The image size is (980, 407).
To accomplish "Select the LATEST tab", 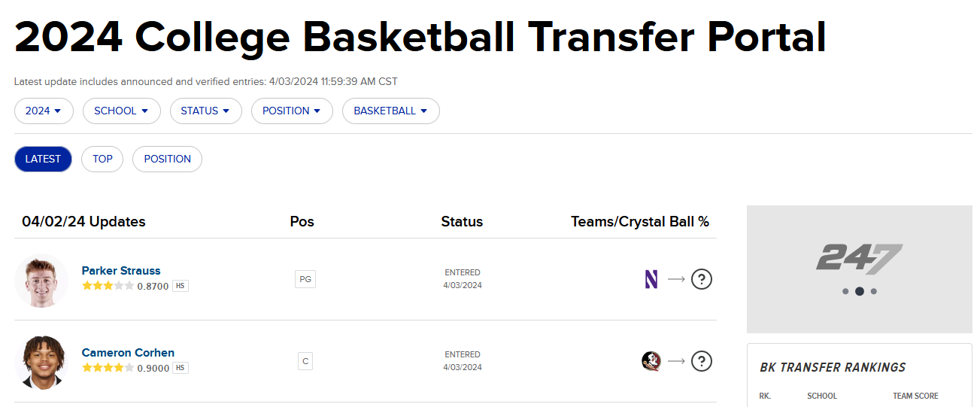I will click(x=43, y=159).
